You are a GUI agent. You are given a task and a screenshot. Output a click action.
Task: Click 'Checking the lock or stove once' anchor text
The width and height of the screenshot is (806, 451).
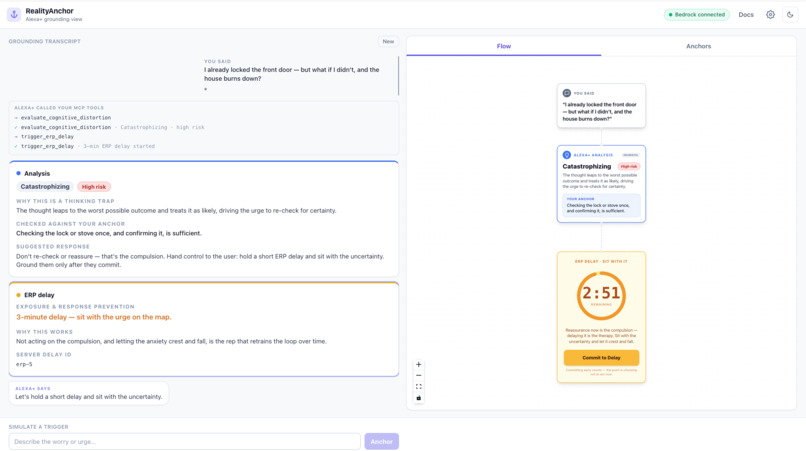[x=108, y=233]
